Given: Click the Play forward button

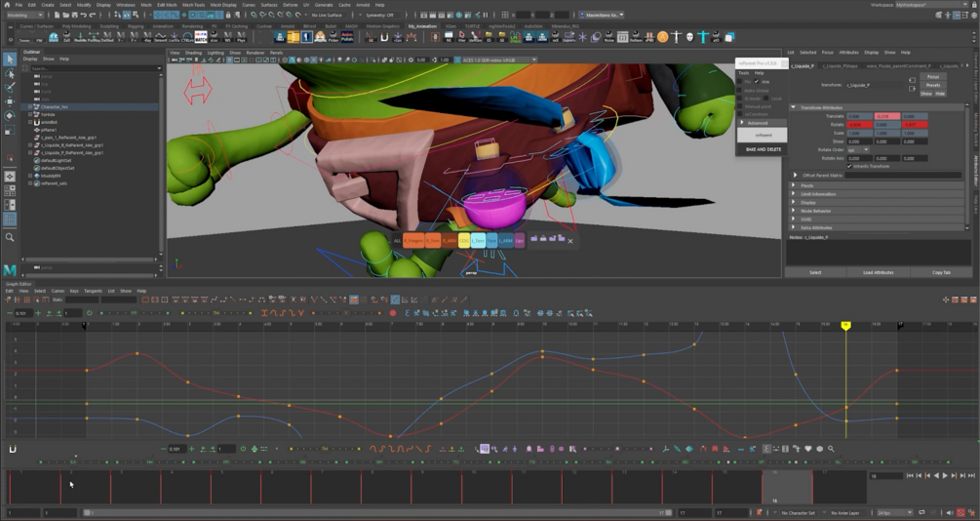Looking at the screenshot, I should 944,476.
